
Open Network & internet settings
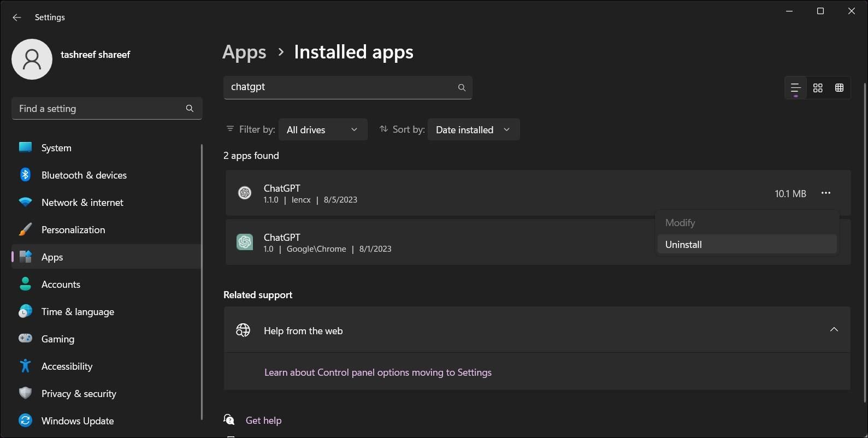(x=107, y=202)
